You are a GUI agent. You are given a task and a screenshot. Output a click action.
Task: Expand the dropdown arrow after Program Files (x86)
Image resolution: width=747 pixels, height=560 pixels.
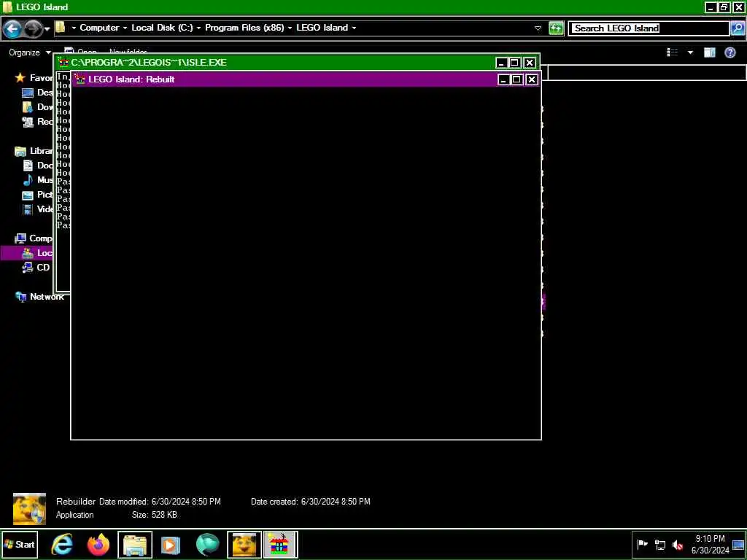tap(290, 28)
